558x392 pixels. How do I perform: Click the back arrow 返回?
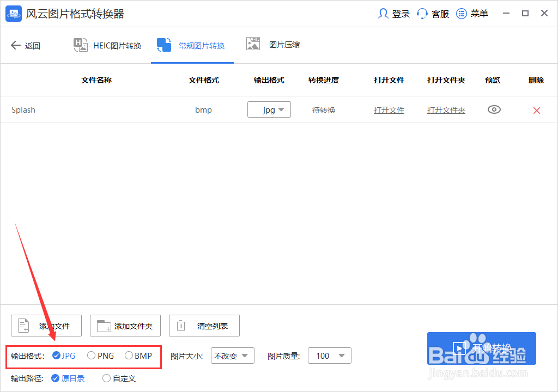[16, 45]
